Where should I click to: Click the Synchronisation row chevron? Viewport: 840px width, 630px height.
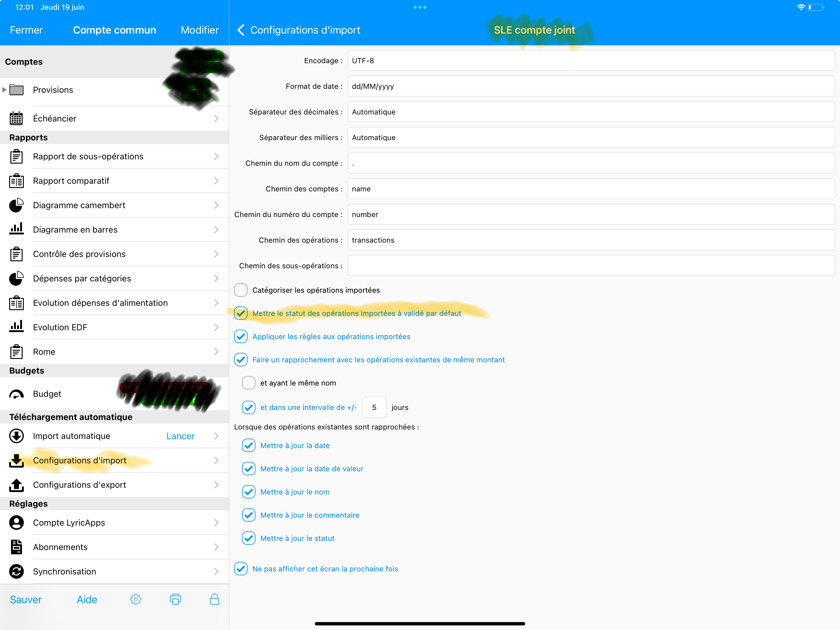(x=216, y=571)
